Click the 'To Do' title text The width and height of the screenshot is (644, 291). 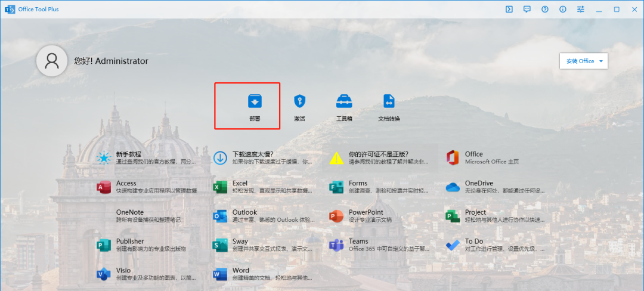click(x=474, y=242)
